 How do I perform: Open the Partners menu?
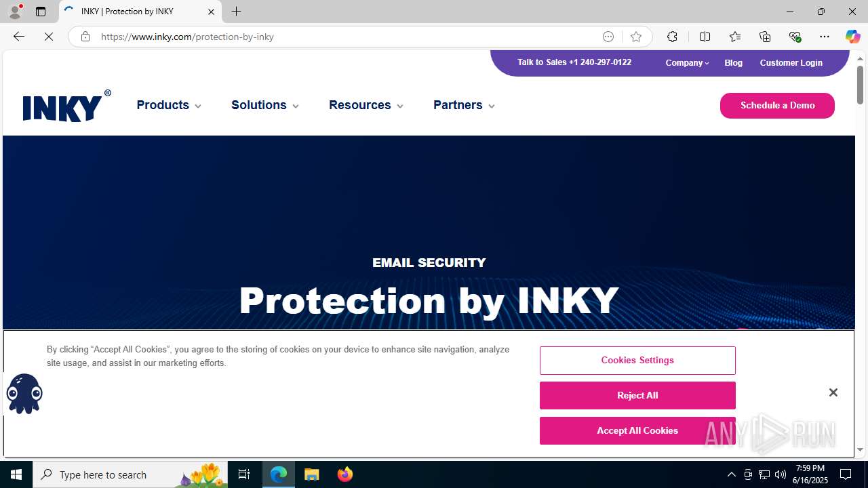(x=465, y=105)
